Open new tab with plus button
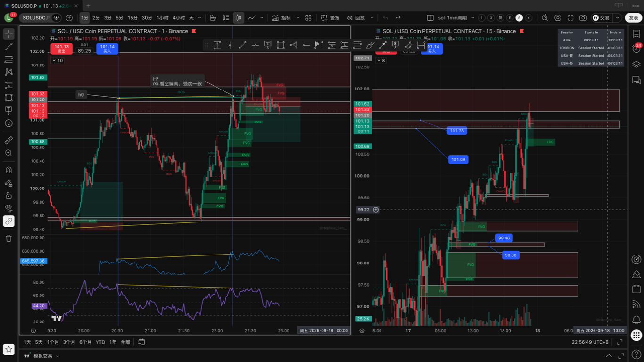 point(88,5)
